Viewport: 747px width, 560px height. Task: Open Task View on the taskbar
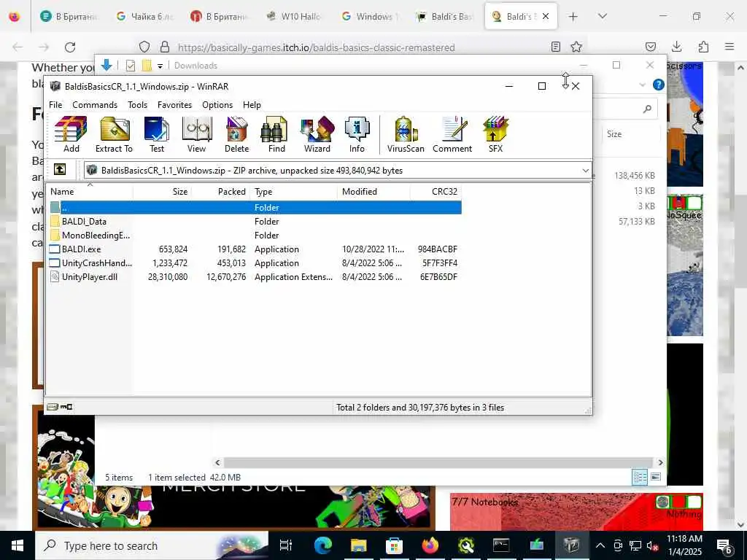pos(286,545)
